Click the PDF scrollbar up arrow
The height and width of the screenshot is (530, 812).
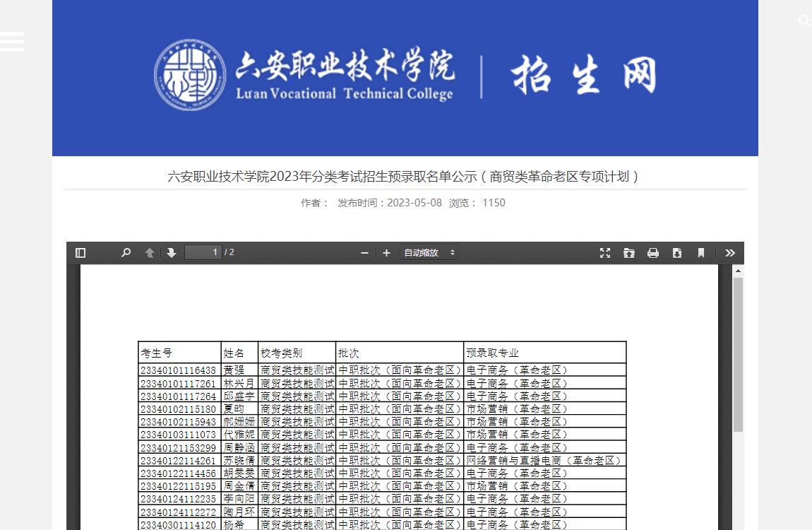pos(738,271)
